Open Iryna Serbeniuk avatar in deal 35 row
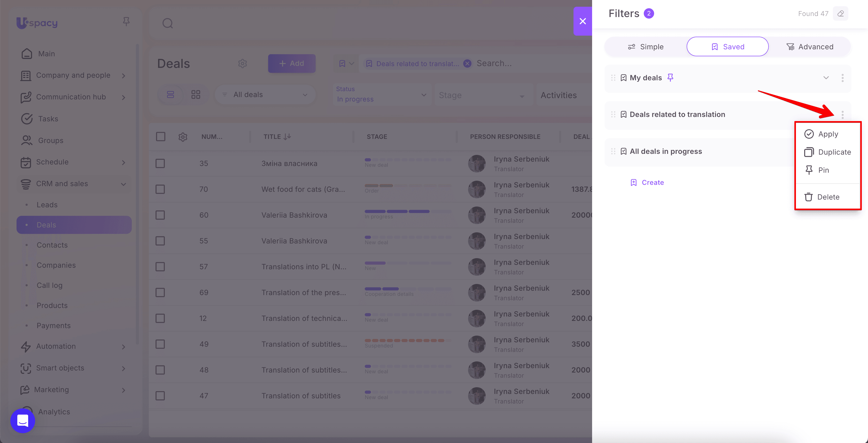 point(477,164)
